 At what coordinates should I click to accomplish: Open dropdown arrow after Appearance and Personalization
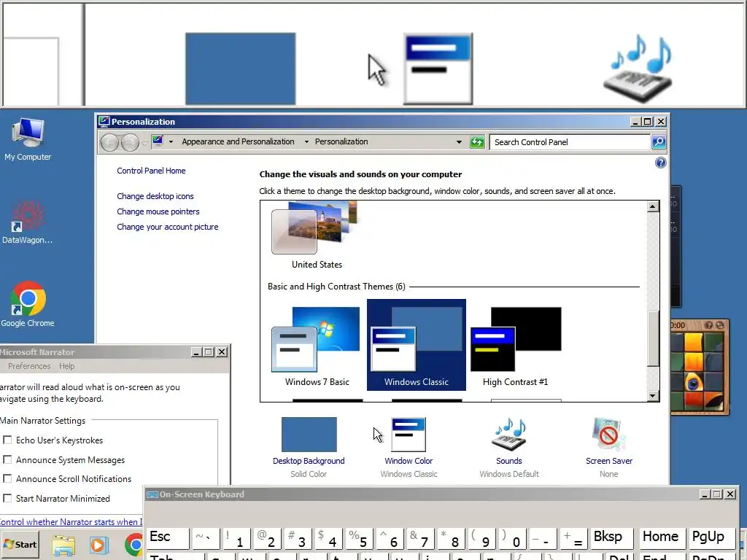pos(306,142)
